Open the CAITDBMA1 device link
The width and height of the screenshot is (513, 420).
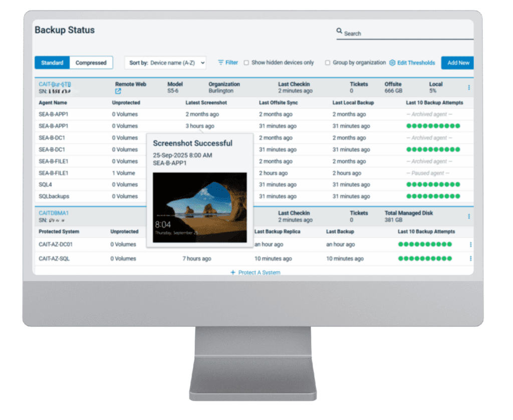(x=54, y=213)
